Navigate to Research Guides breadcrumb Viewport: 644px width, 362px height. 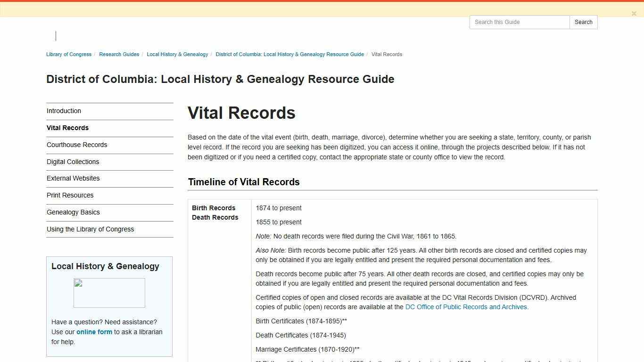pyautogui.click(x=119, y=54)
